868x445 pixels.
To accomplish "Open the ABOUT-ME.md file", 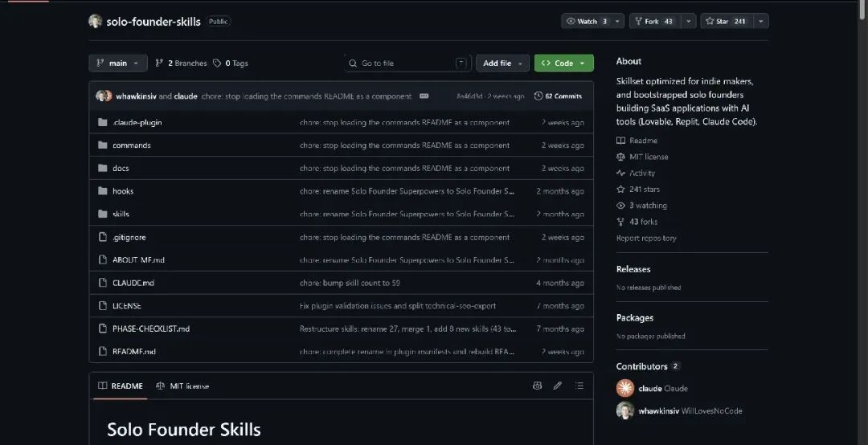I will click(x=138, y=260).
